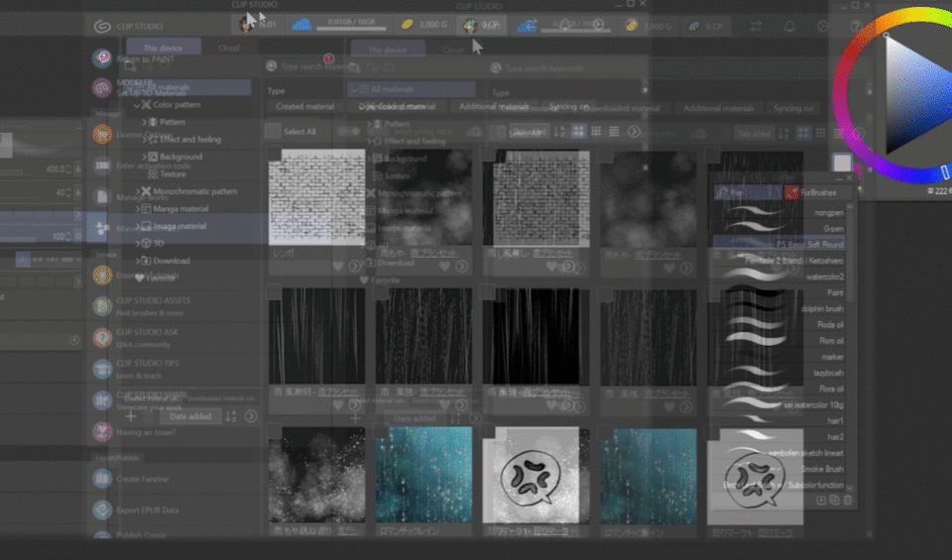Screen dimensions: 952x560
Task: Open the レンガ brick material thumbnail
Action: pyautogui.click(x=317, y=197)
